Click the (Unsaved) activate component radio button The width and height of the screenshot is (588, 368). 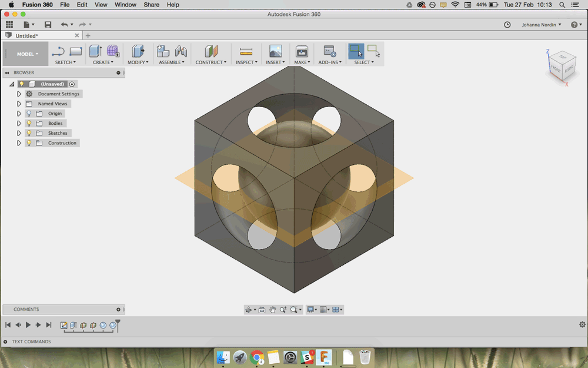click(x=72, y=84)
